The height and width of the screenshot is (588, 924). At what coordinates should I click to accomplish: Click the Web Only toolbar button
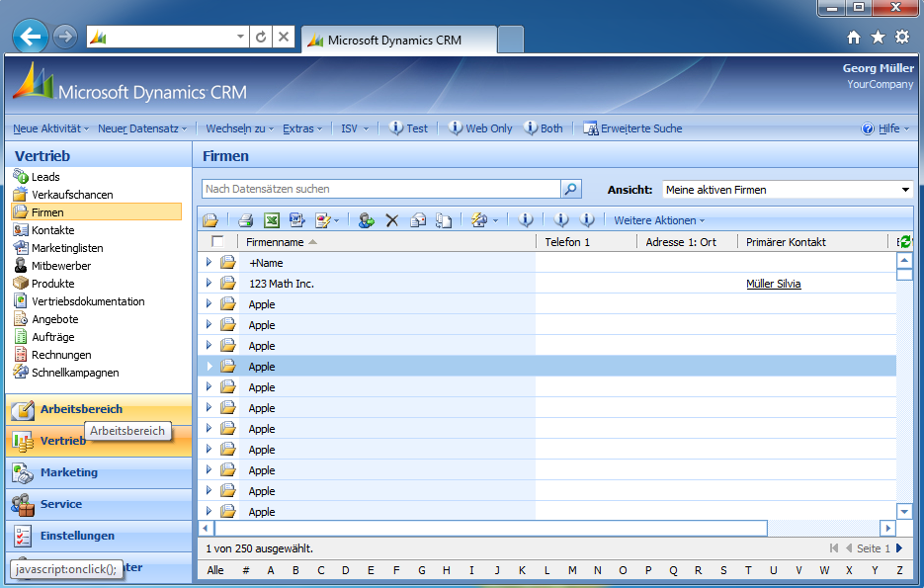click(x=480, y=128)
